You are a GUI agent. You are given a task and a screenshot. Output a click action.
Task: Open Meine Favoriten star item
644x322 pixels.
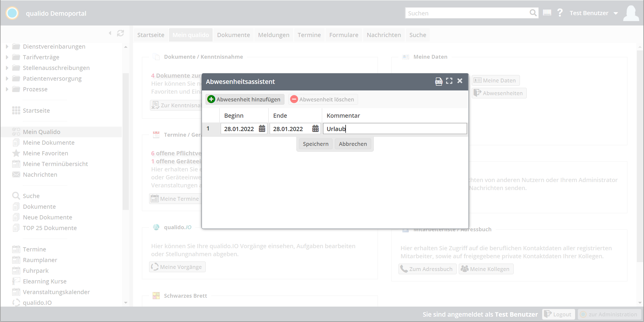coord(45,153)
